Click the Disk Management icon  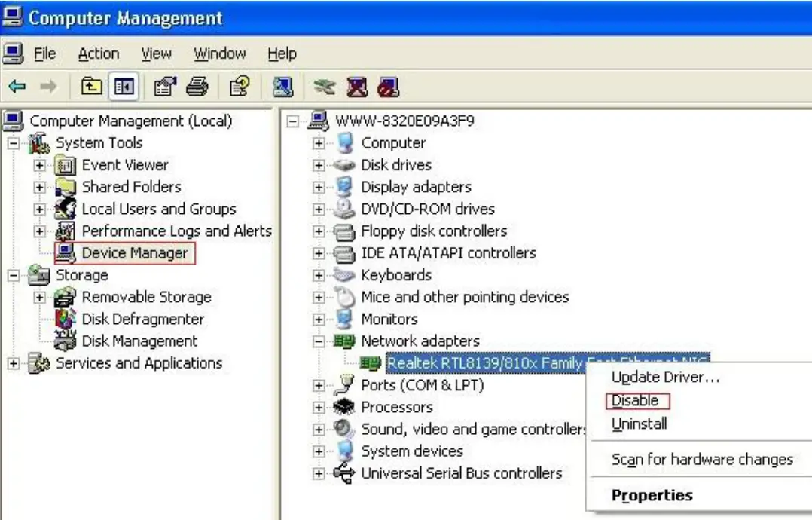tap(66, 341)
